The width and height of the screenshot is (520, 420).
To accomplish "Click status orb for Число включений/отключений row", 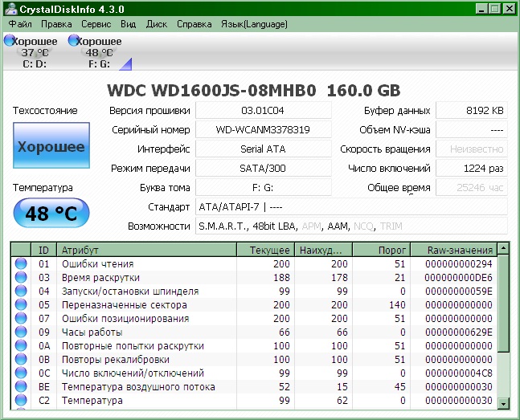I will pos(21,373).
